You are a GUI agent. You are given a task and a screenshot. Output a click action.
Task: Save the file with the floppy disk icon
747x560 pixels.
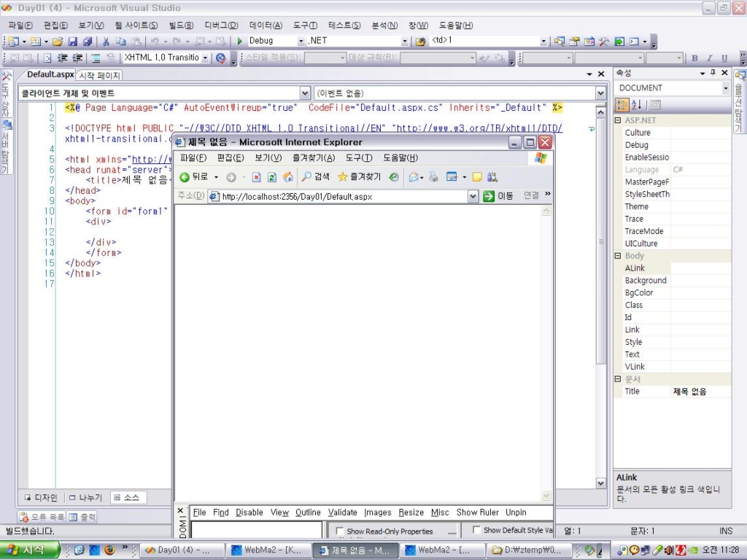pos(72,42)
